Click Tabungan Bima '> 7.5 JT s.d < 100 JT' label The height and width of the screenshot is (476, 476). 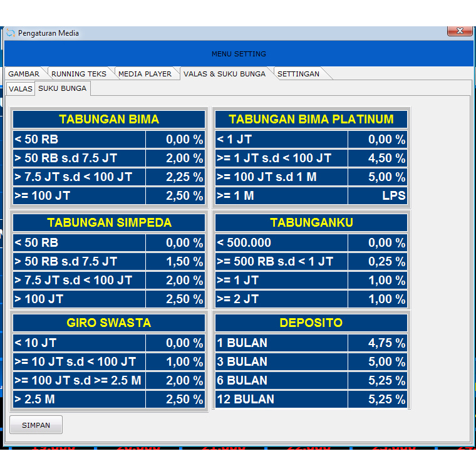click(x=79, y=177)
